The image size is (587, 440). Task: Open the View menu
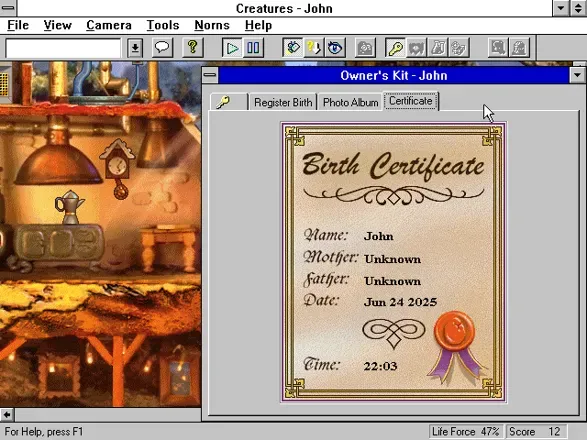[57, 25]
